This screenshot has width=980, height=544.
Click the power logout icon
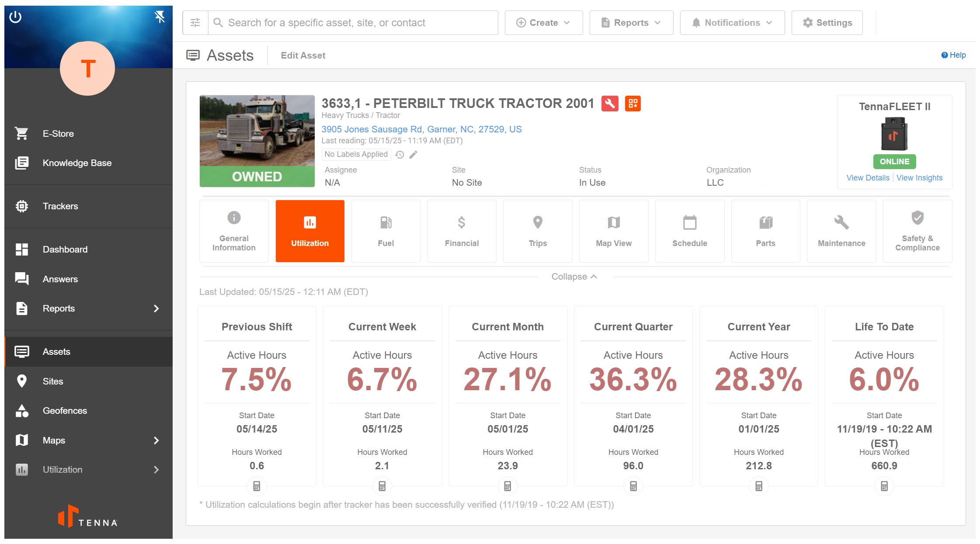[16, 17]
